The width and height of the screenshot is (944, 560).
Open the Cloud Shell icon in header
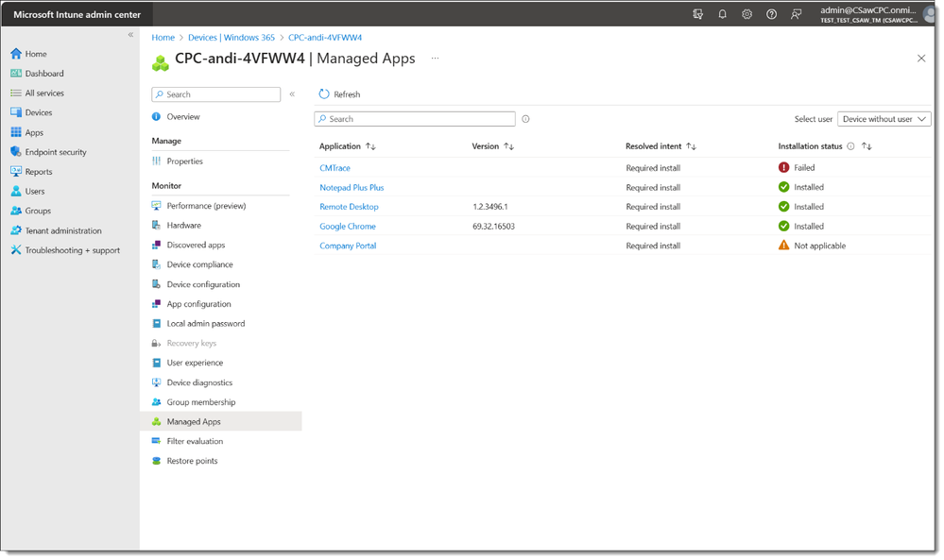coord(697,14)
